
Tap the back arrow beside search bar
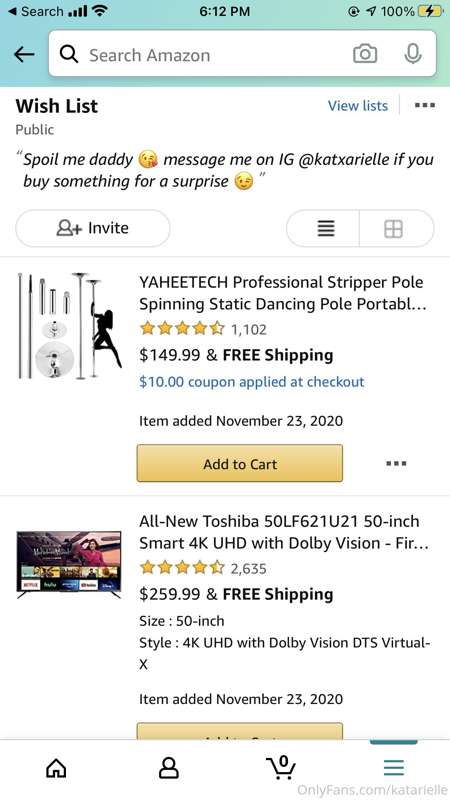24,54
